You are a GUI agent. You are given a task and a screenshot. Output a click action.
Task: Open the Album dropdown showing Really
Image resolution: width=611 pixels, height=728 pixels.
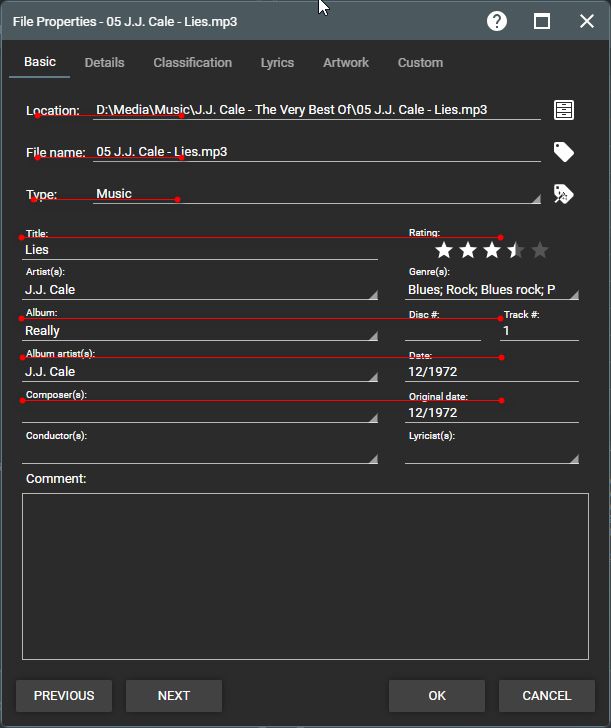[373, 335]
